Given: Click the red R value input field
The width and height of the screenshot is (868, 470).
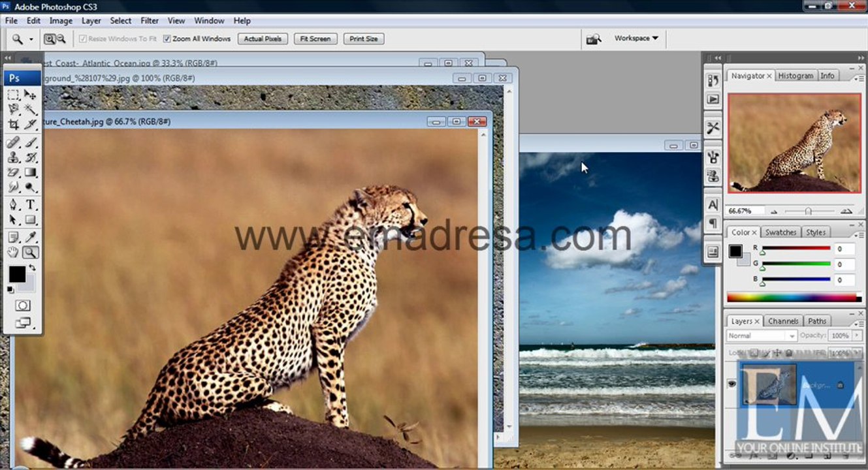Looking at the screenshot, I should coord(844,249).
